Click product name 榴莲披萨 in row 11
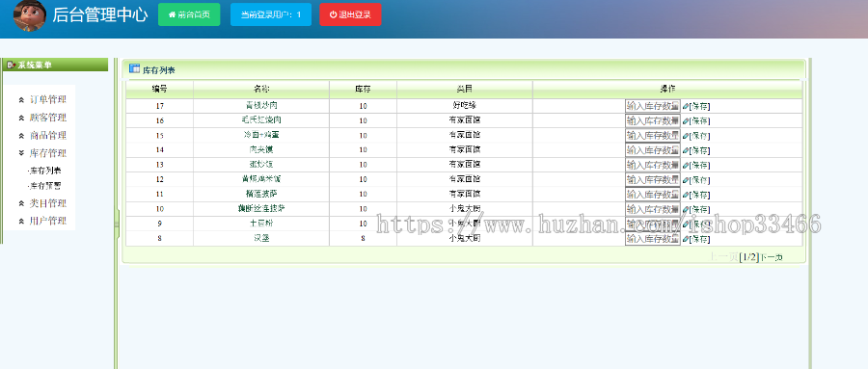This screenshot has width=868, height=369. click(x=261, y=195)
